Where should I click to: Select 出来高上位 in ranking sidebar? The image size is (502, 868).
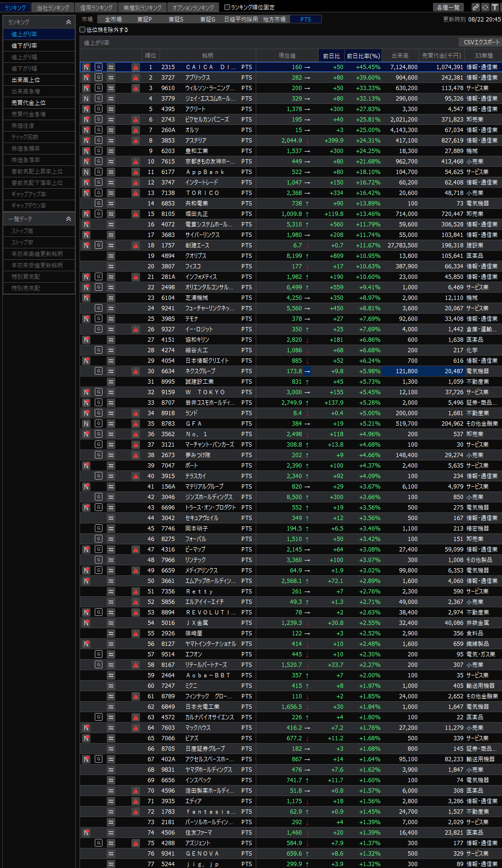(39, 80)
